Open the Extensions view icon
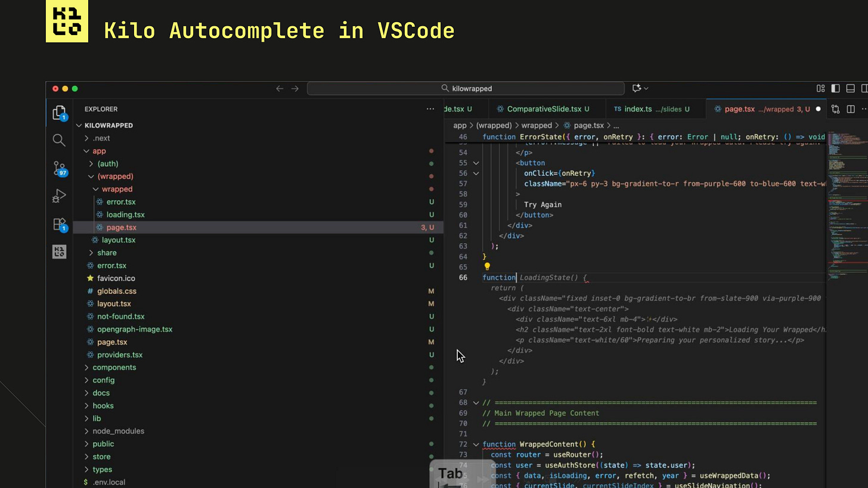Image resolution: width=868 pixels, height=488 pixels. (x=59, y=224)
